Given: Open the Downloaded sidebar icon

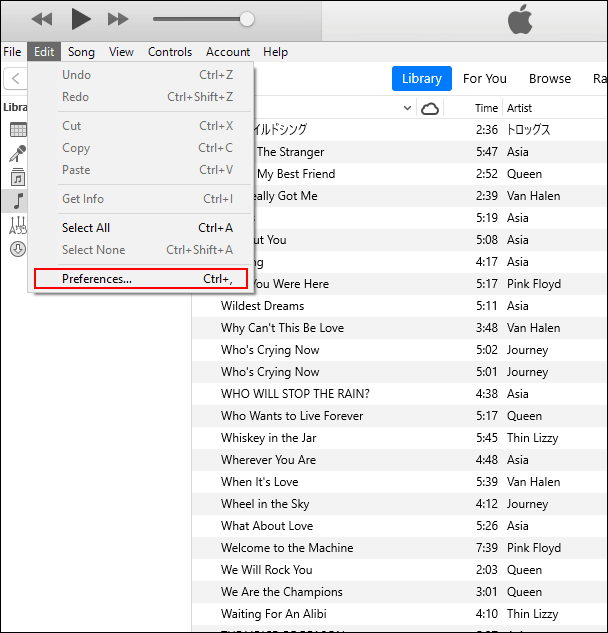Looking at the screenshot, I should pyautogui.click(x=18, y=249).
